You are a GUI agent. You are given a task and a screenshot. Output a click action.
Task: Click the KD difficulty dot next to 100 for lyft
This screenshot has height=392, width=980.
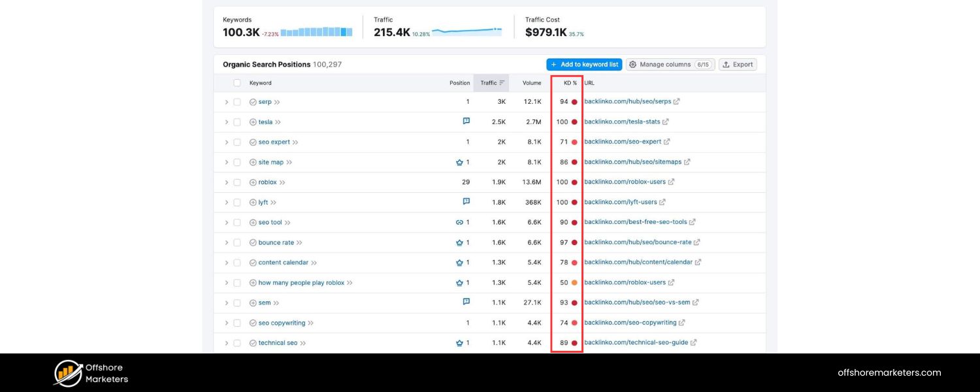[573, 202]
